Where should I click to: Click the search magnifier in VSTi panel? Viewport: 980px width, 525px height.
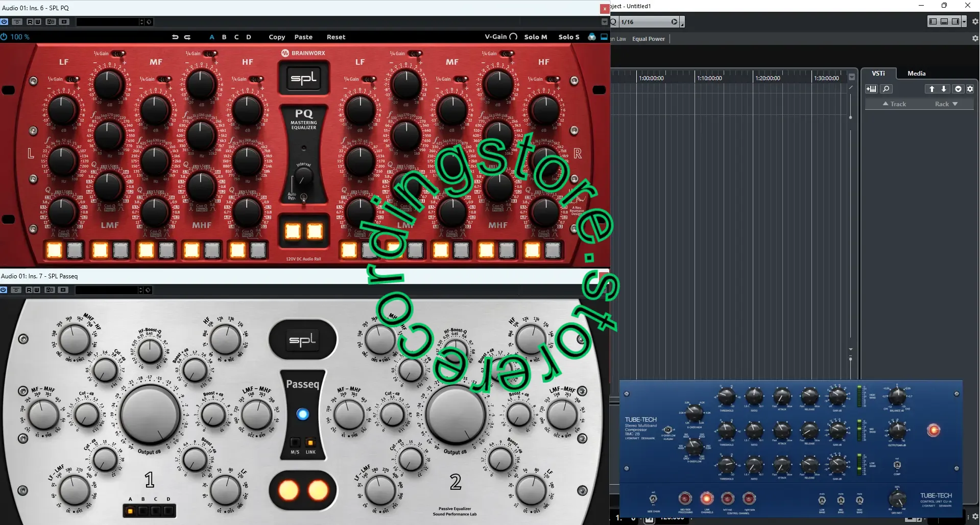886,89
